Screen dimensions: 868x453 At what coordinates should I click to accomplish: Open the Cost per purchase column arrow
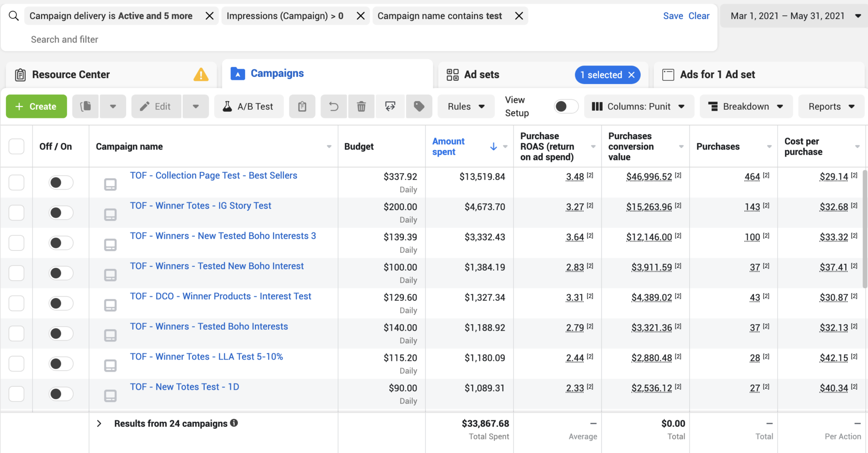857,146
